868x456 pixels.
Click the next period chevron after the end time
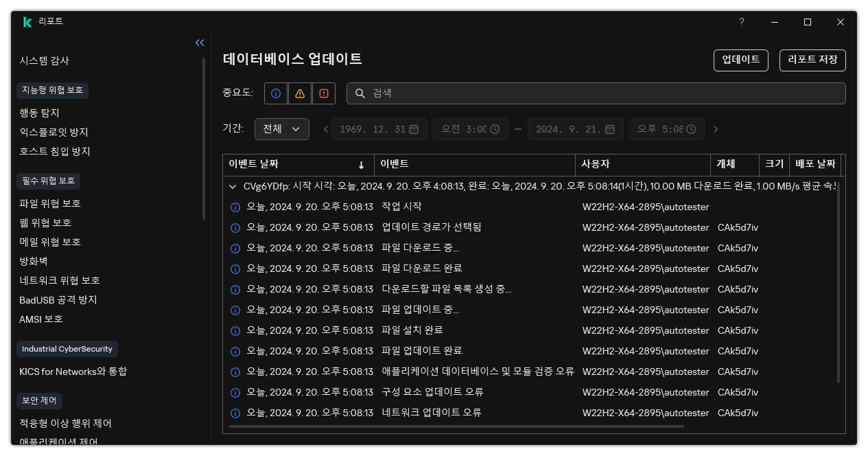coord(715,128)
